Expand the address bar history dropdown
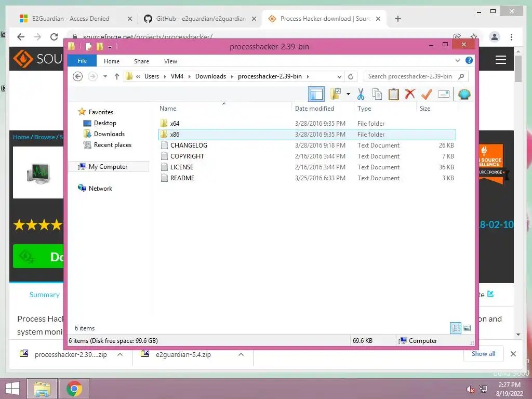 [x=339, y=77]
